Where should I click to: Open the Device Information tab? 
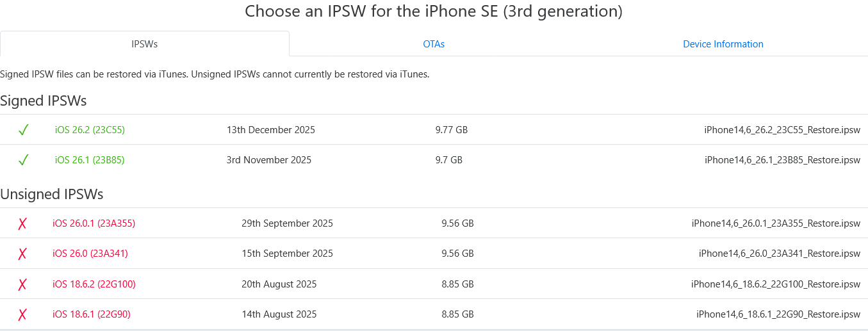pos(723,44)
